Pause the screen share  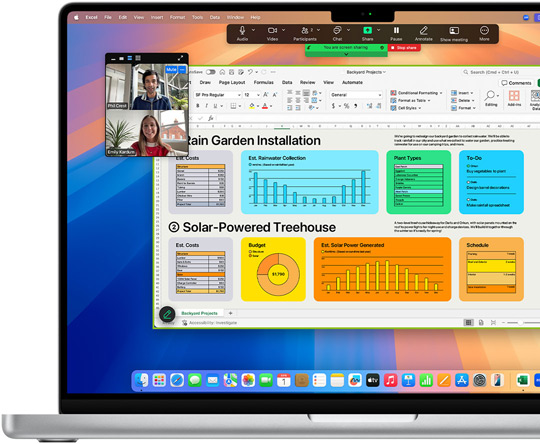[x=396, y=33]
